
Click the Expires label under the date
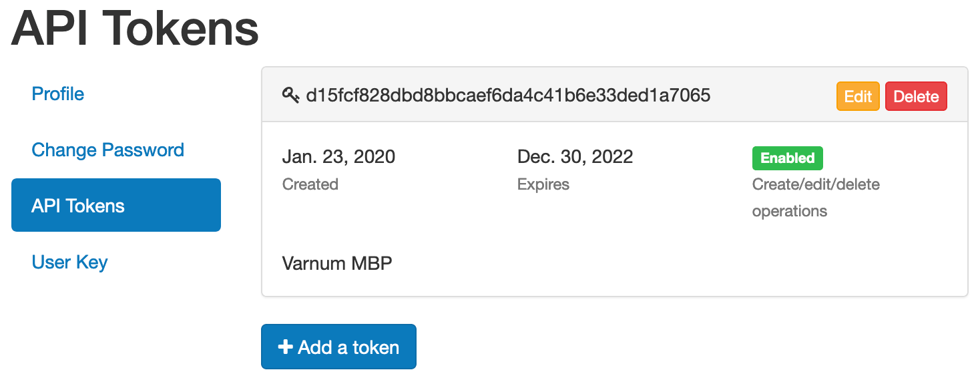pos(543,184)
